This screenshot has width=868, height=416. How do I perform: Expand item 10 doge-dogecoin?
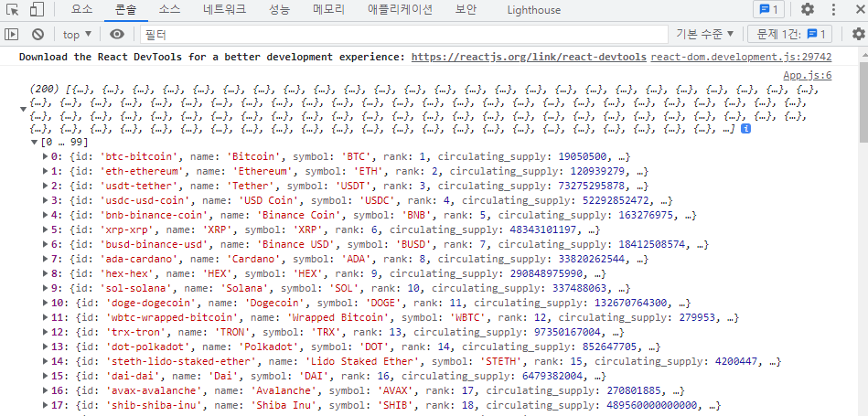coord(46,303)
